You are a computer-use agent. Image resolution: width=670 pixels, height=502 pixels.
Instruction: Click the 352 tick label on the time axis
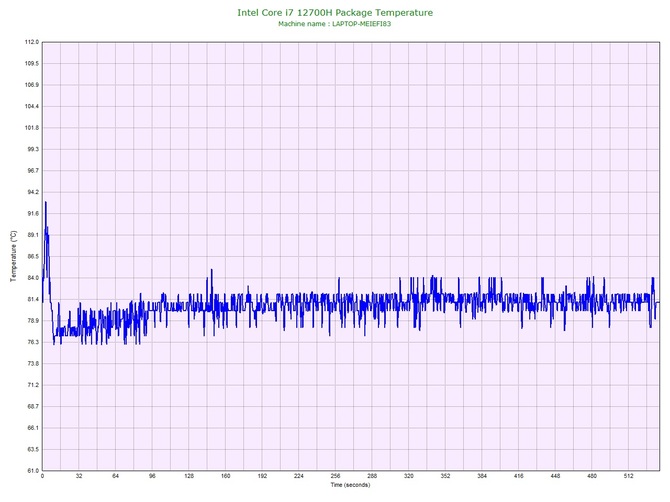pos(445,476)
